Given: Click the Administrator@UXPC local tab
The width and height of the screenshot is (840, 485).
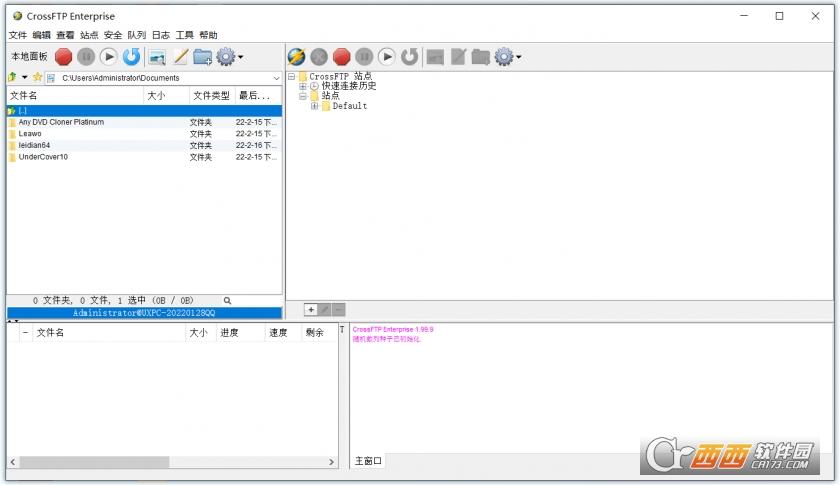Looking at the screenshot, I should pos(144,313).
